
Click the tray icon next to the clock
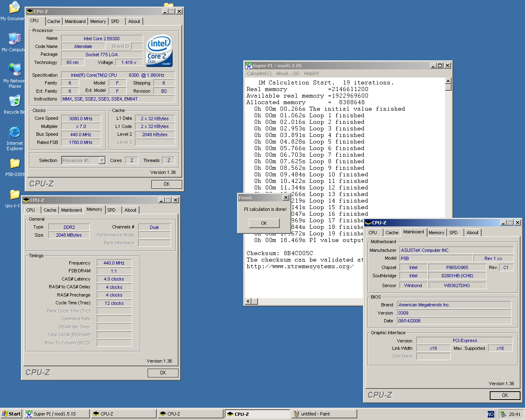point(503,414)
